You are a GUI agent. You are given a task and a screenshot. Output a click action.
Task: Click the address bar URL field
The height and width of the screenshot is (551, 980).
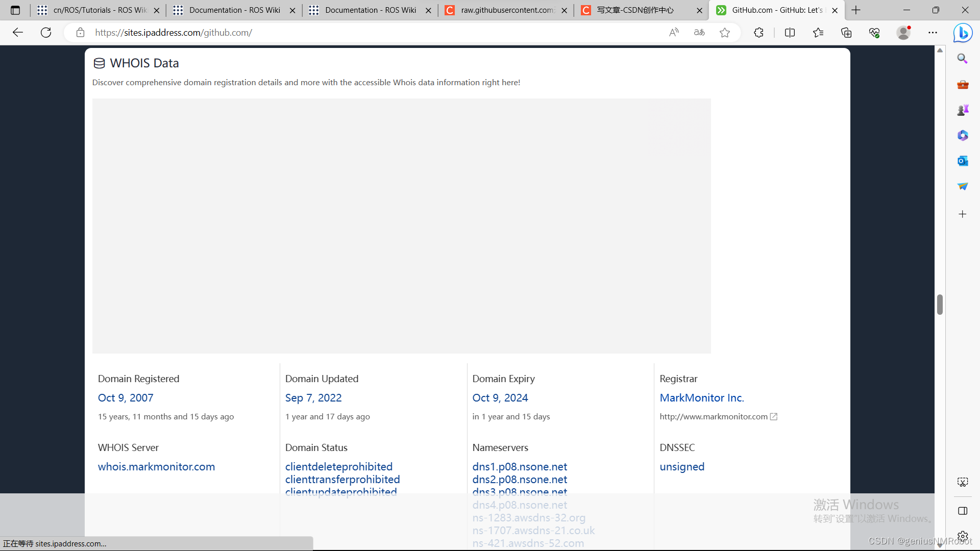pyautogui.click(x=357, y=33)
